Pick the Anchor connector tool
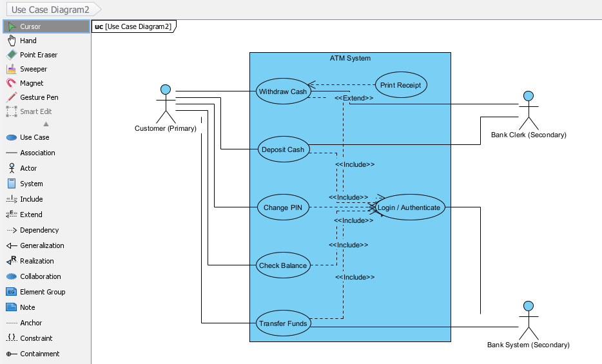Viewport: 602px width, 364px height. pyautogui.click(x=46, y=323)
